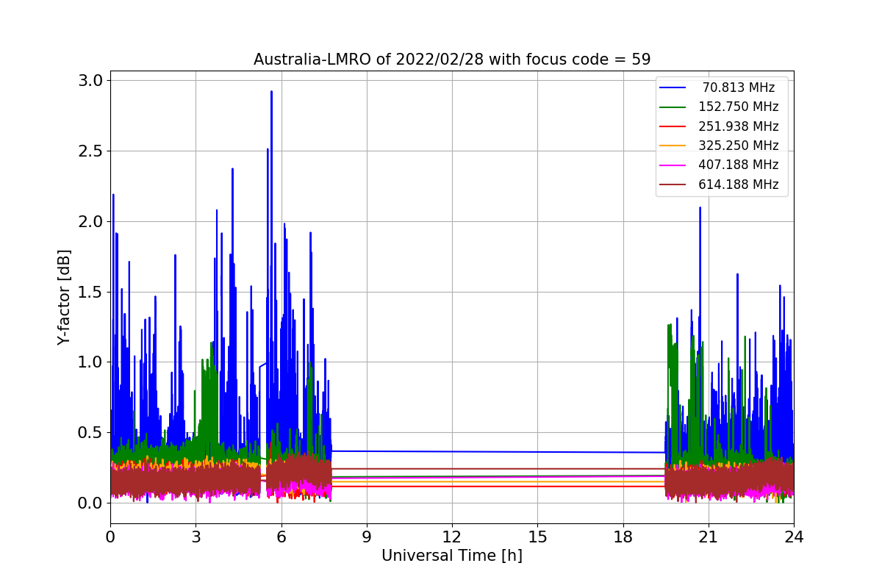This screenshot has height=588, width=882.
Task: Click the y-axis tick label 1.5
Action: pyautogui.click(x=90, y=292)
